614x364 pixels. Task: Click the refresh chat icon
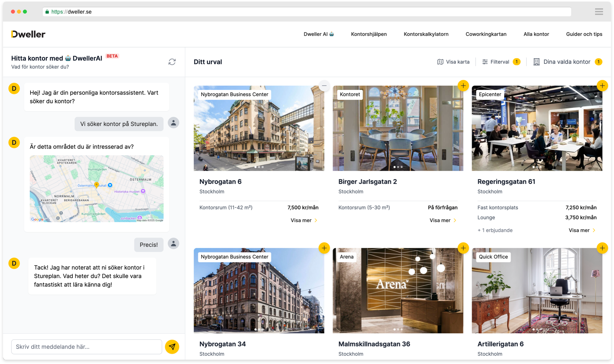(172, 62)
